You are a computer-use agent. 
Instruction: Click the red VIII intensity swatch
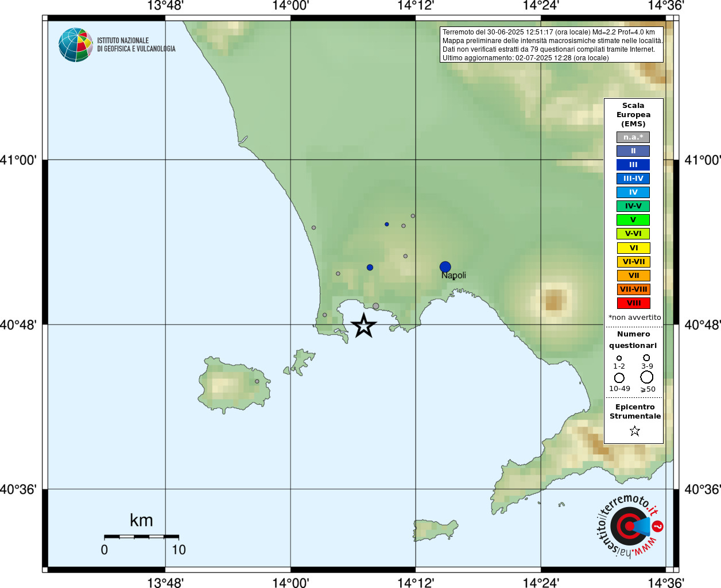coord(633,303)
